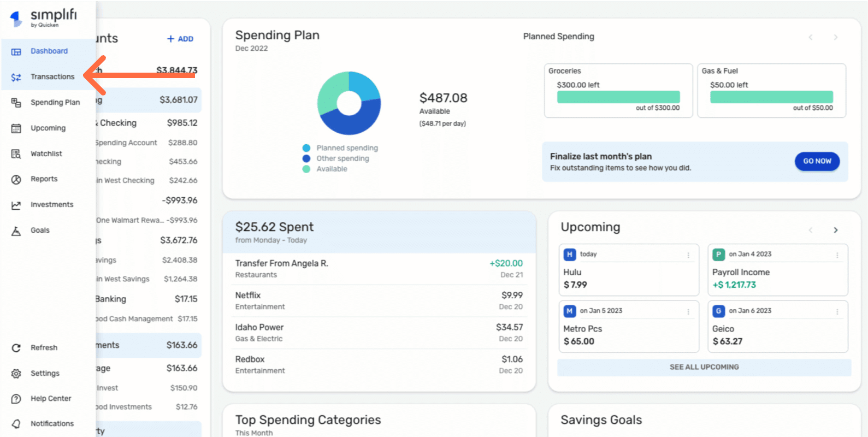Open Metro Pcs three-dot menu
This screenshot has width=868, height=437.
[688, 312]
